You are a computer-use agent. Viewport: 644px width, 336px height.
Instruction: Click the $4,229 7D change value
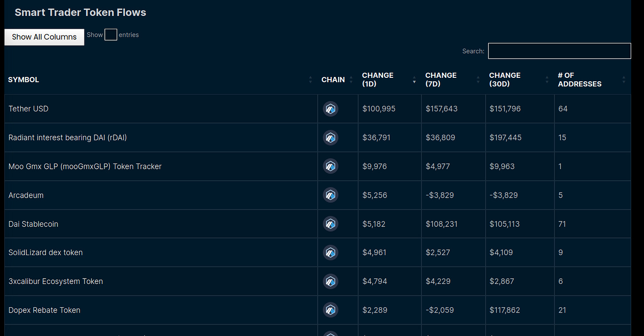click(x=438, y=281)
